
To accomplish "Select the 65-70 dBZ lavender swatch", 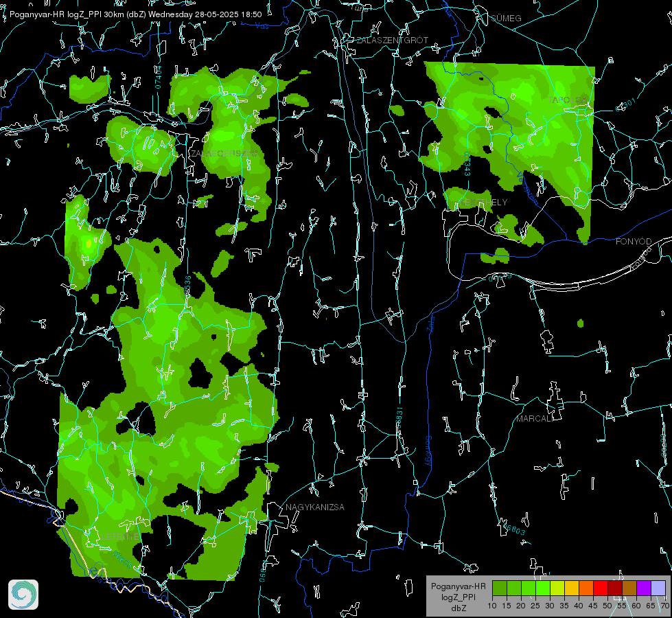I will coord(658,588).
